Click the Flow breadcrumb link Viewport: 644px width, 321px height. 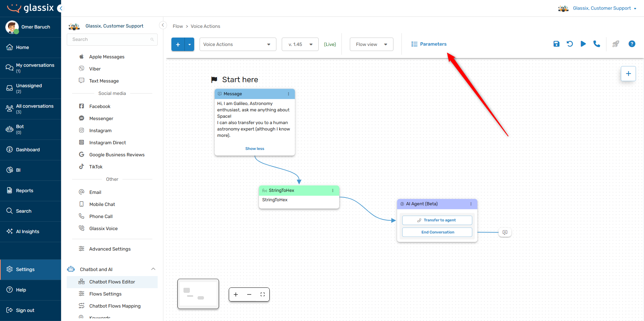(178, 26)
